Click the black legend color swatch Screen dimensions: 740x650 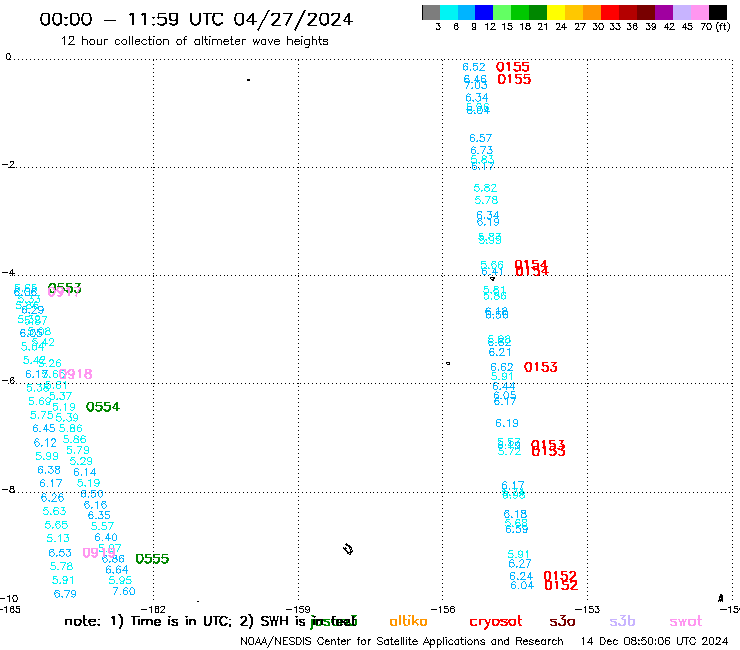tap(717, 12)
